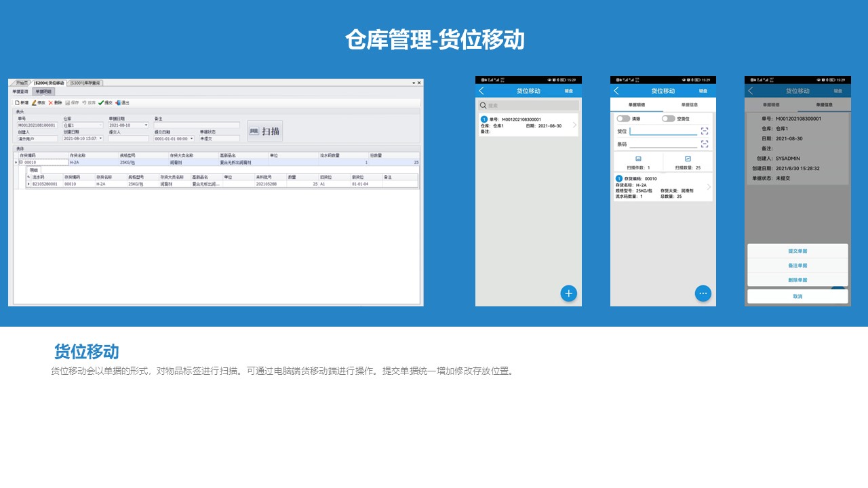Select the 单据信息 tab on middle phone
868x488 pixels.
tap(689, 105)
